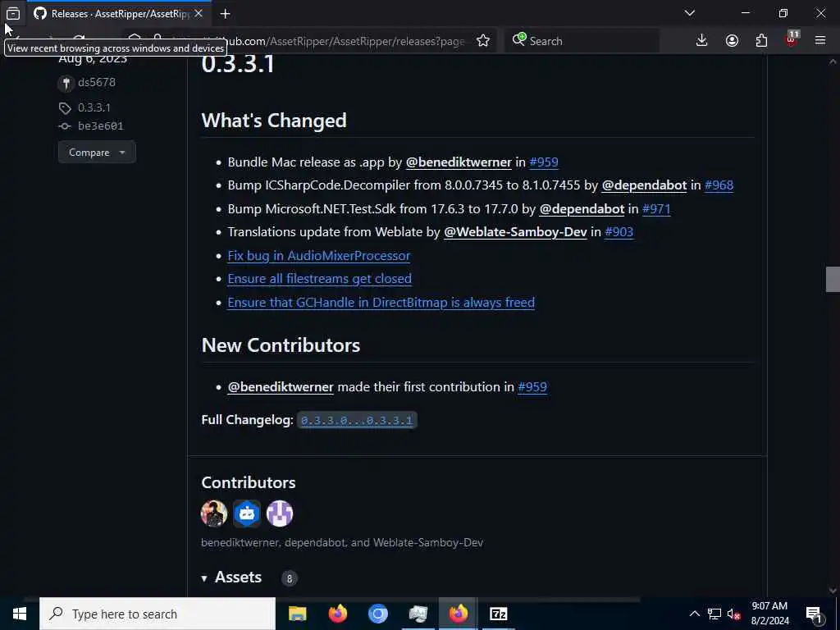Open the muted volume tray icon
The width and height of the screenshot is (840, 630).
[734, 614]
